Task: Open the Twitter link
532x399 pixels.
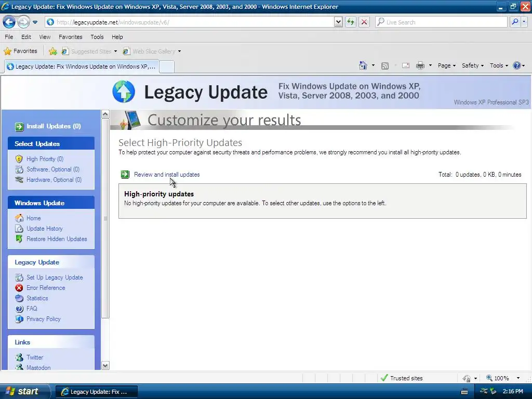Action: (35, 357)
